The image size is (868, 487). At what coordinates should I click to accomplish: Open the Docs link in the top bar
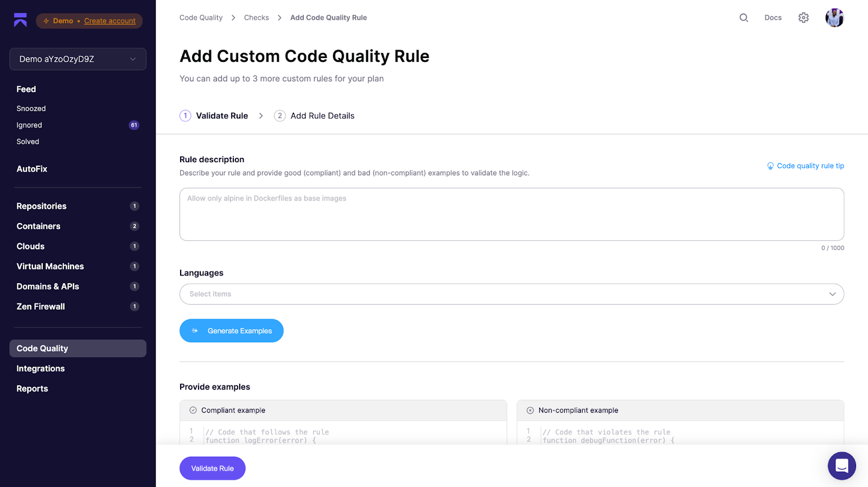coord(773,17)
